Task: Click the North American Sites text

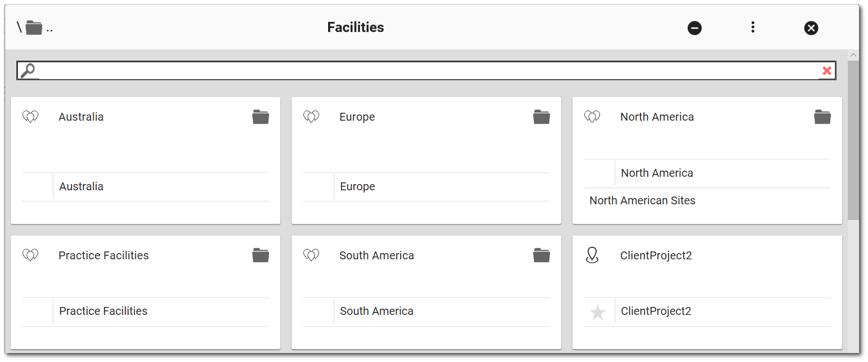Action: pyautogui.click(x=642, y=200)
